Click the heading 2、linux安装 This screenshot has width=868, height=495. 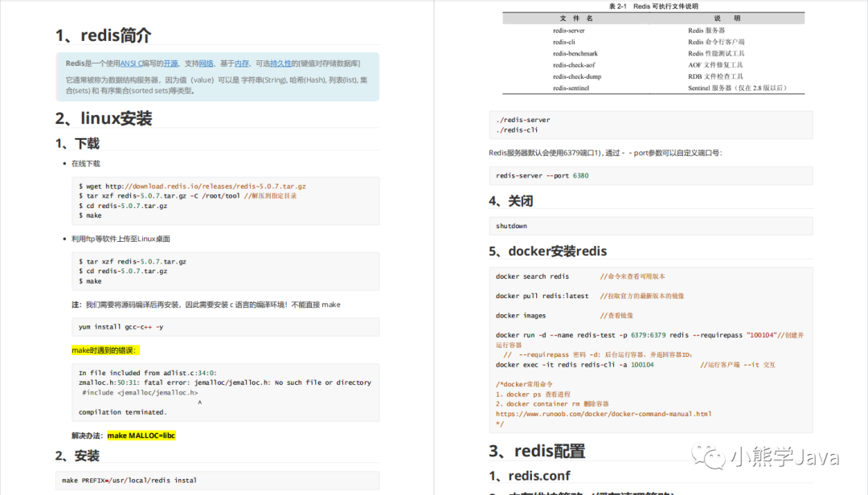[104, 118]
